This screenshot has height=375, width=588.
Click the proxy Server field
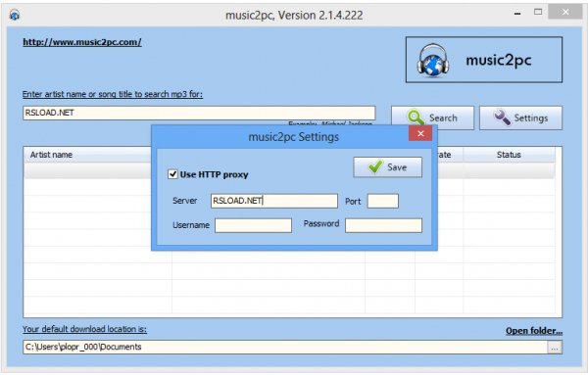click(x=274, y=201)
